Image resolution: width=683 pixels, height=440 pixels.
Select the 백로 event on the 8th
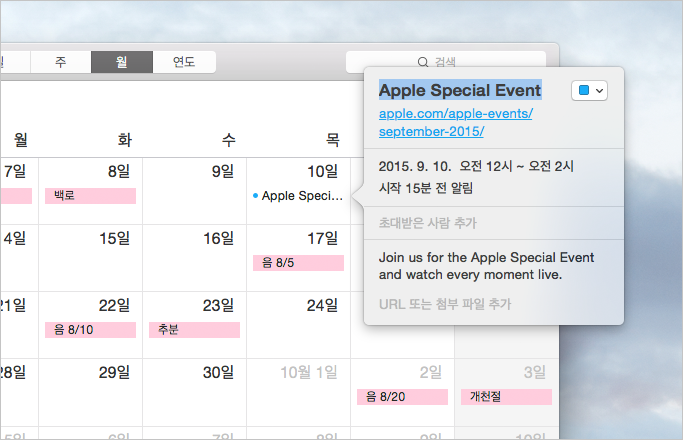pyautogui.click(x=91, y=196)
